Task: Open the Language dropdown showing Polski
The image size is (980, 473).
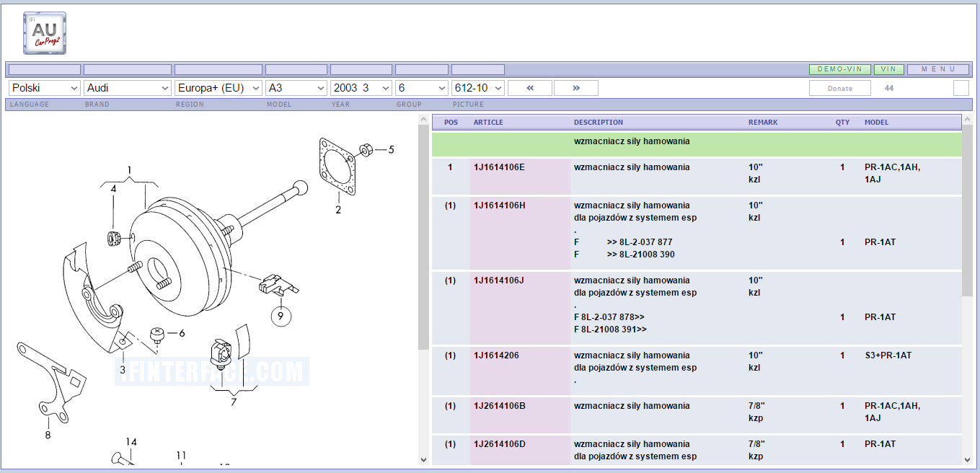Action: coord(45,88)
